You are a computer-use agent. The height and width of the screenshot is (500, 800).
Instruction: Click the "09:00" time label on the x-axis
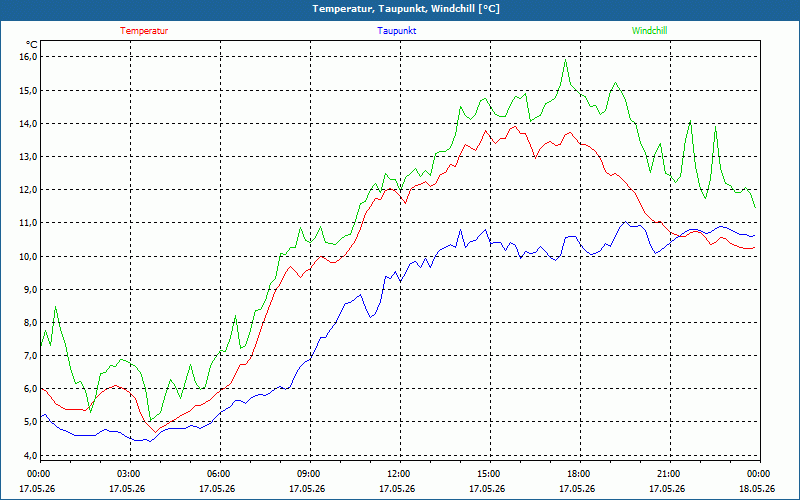point(307,473)
